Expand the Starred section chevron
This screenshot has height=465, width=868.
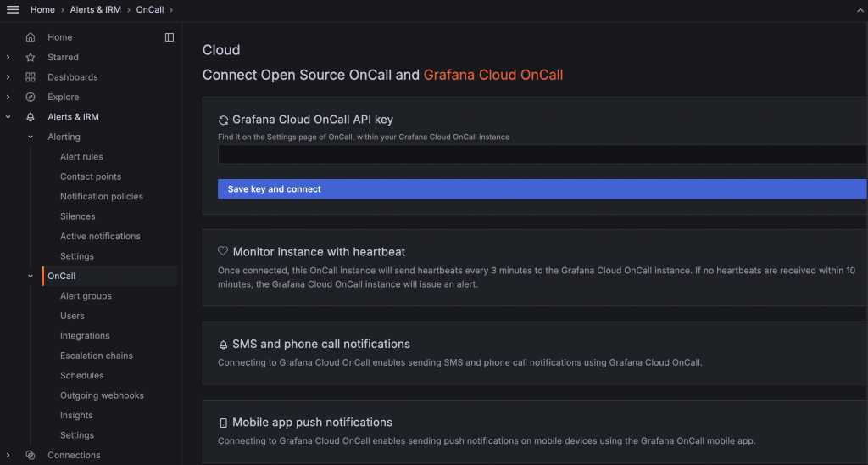click(x=8, y=58)
